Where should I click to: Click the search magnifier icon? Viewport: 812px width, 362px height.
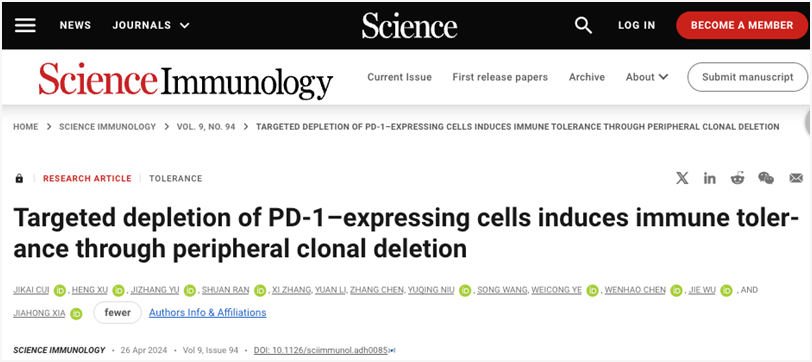pyautogui.click(x=584, y=25)
